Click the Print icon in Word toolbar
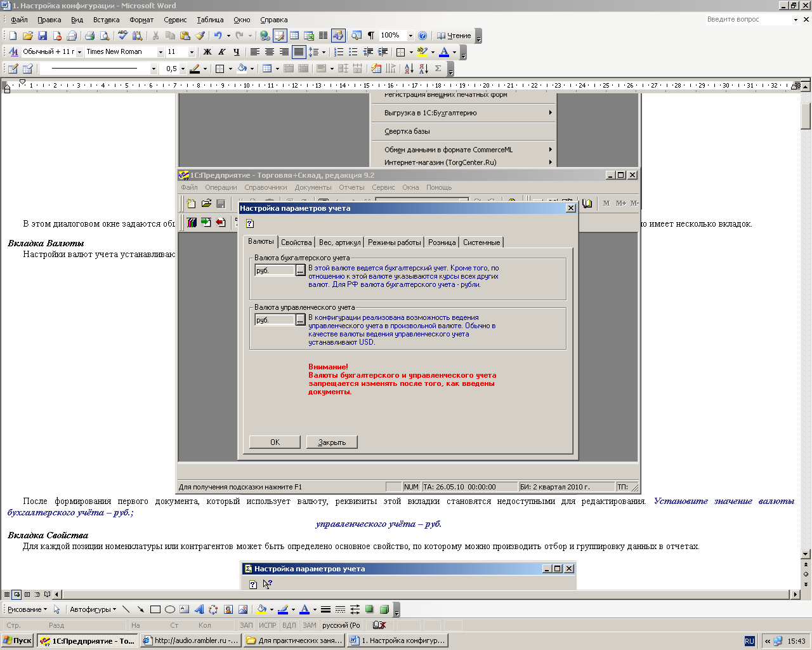Image resolution: width=812 pixels, height=650 pixels. click(89, 36)
